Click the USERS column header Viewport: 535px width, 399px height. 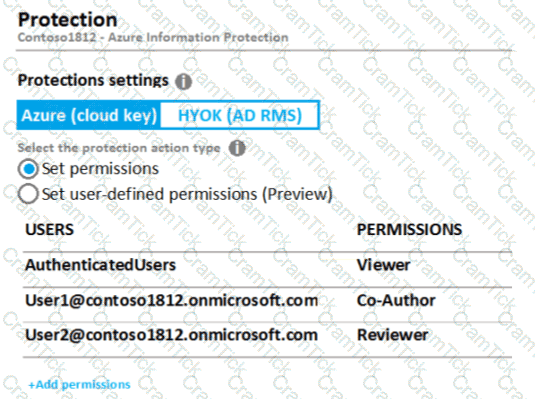(x=49, y=229)
